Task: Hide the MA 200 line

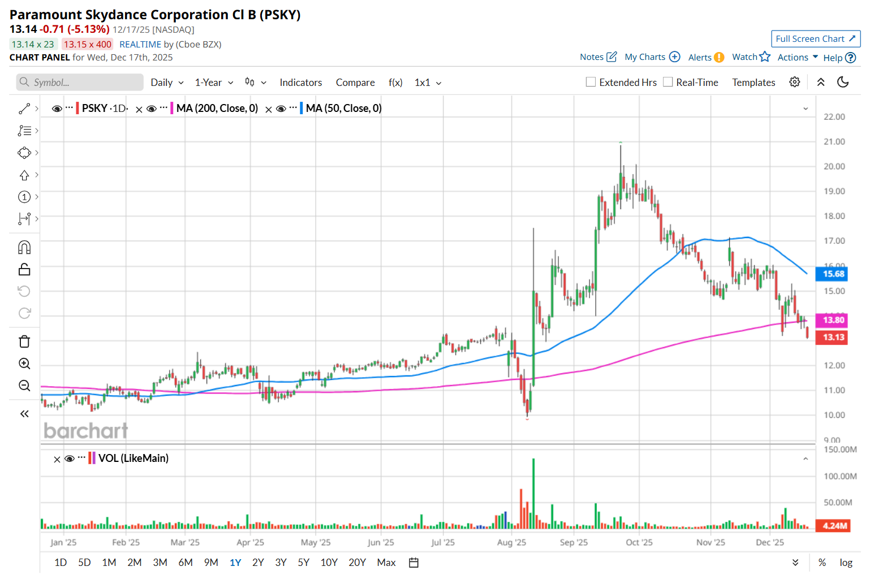Action: (x=152, y=109)
